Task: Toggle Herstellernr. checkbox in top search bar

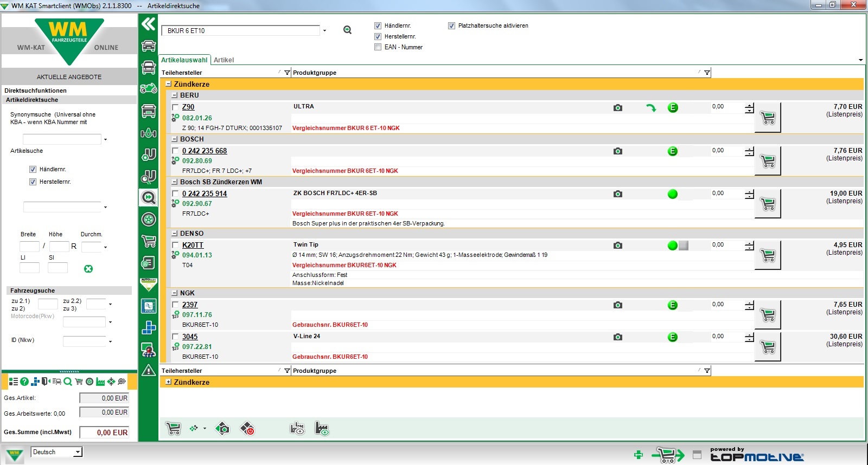Action: (378, 36)
